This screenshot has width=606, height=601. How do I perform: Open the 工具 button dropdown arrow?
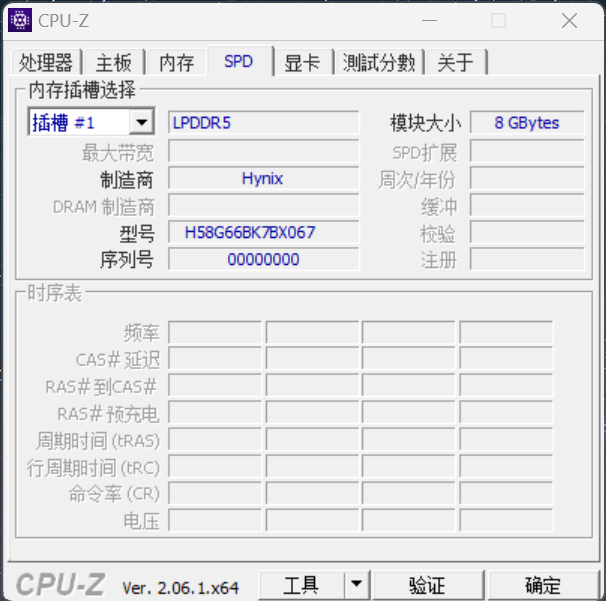[x=356, y=584]
